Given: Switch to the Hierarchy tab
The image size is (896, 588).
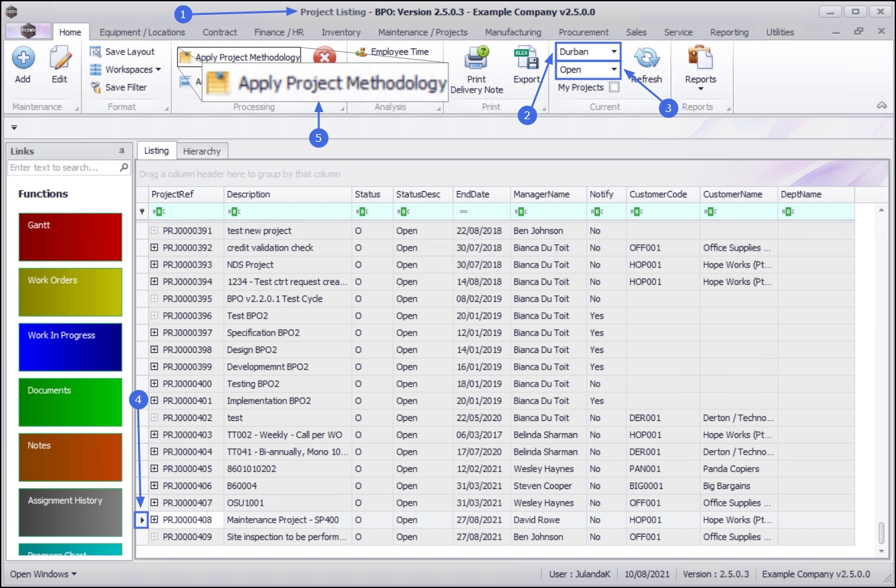Looking at the screenshot, I should [x=201, y=151].
